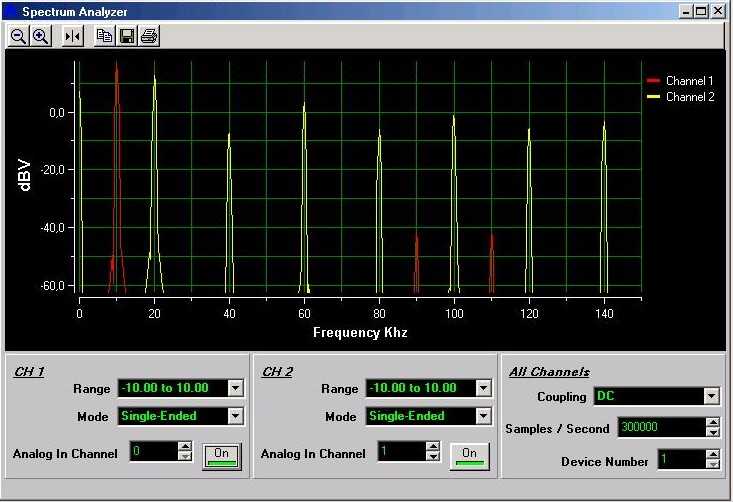The width and height of the screenshot is (733, 502).
Task: Click the Frequency Khz axis label
Action: click(x=360, y=332)
